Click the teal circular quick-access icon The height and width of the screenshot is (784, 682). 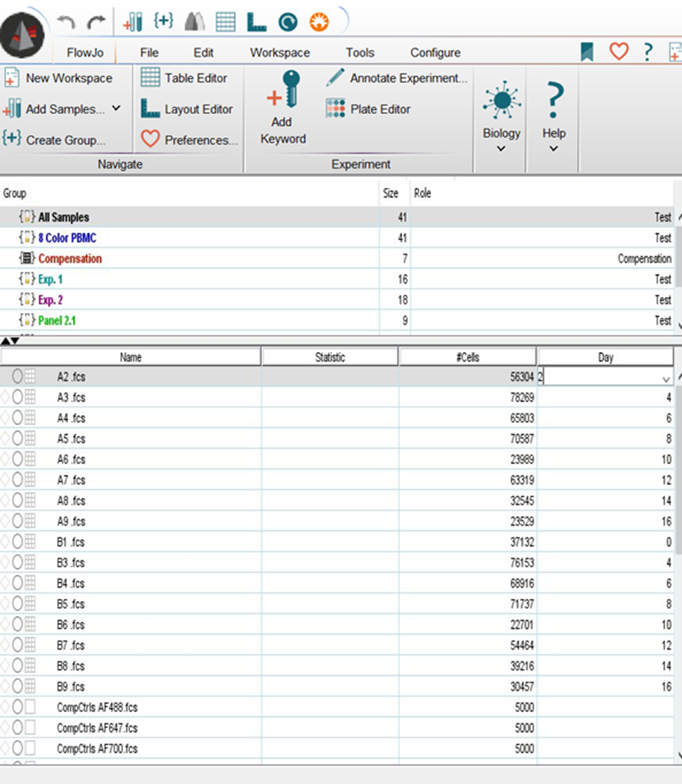coord(288,22)
